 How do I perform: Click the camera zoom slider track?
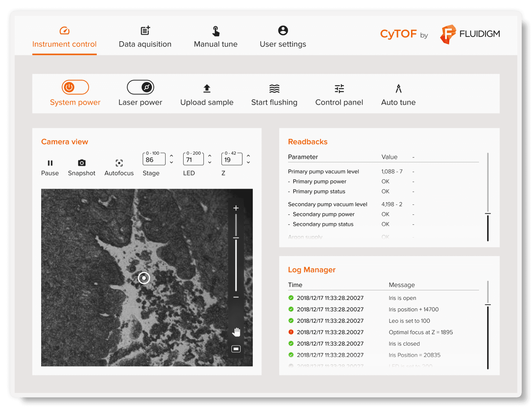click(x=236, y=264)
